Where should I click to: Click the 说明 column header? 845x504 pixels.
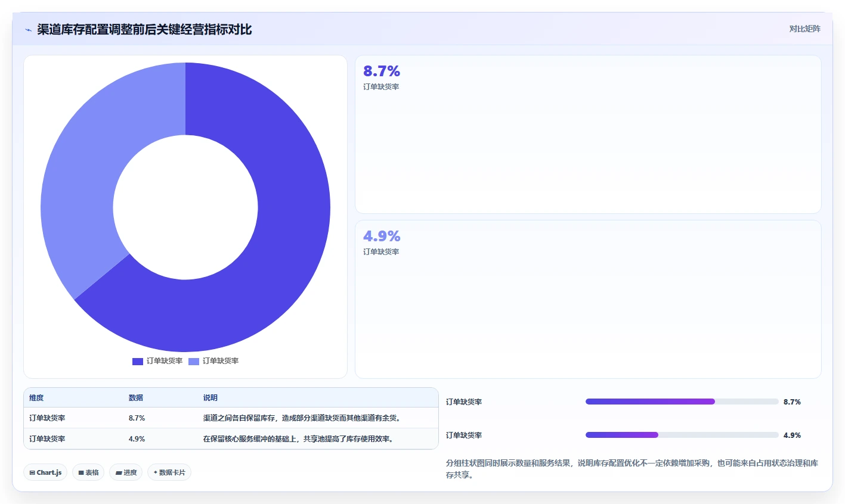pos(211,398)
